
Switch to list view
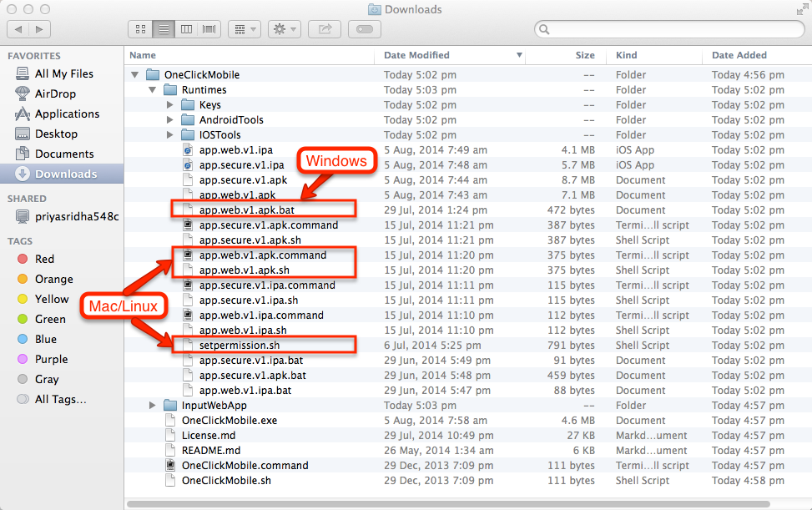click(164, 29)
